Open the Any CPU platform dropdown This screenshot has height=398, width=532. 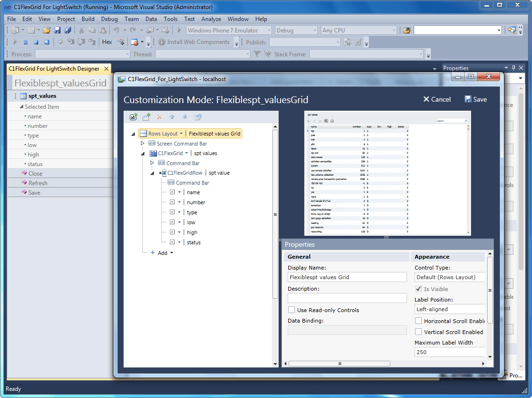pos(394,30)
